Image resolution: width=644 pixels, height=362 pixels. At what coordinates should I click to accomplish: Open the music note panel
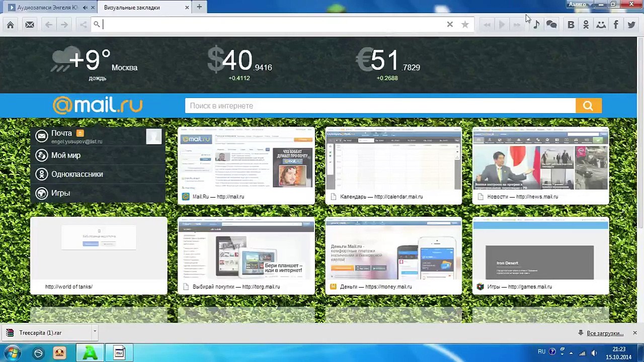pos(536,25)
